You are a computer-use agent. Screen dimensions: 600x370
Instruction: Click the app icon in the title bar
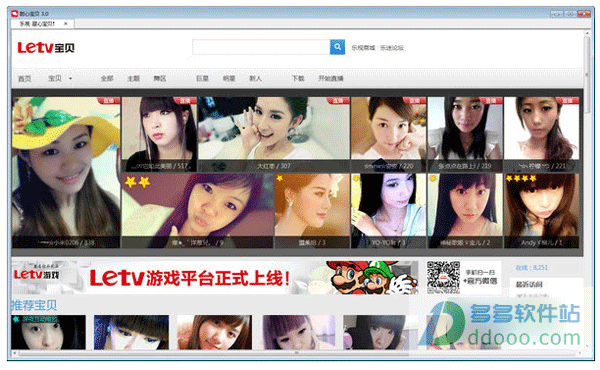[15, 14]
